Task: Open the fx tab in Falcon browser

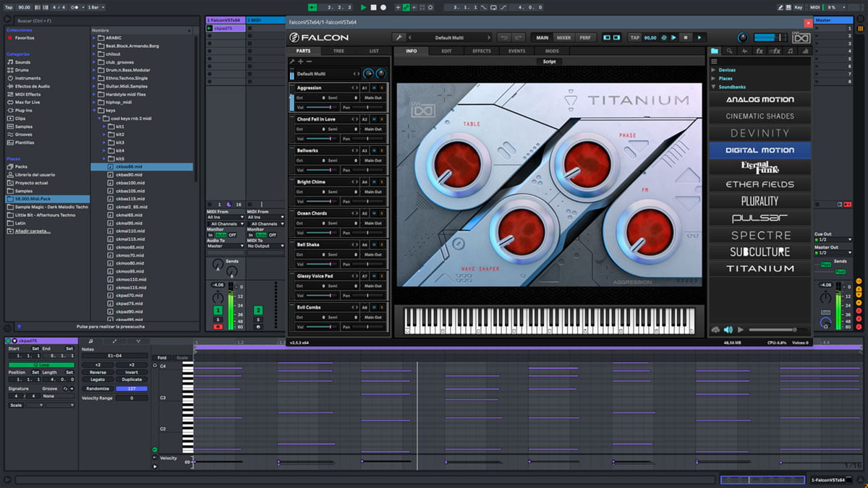Action: tap(759, 51)
